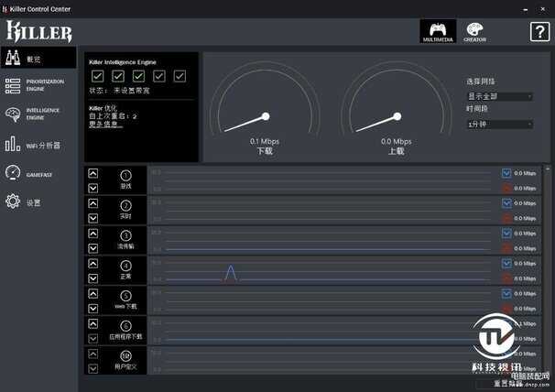
Task: Toggle second Killer Intelligence Engine checkbox
Action: coord(118,76)
